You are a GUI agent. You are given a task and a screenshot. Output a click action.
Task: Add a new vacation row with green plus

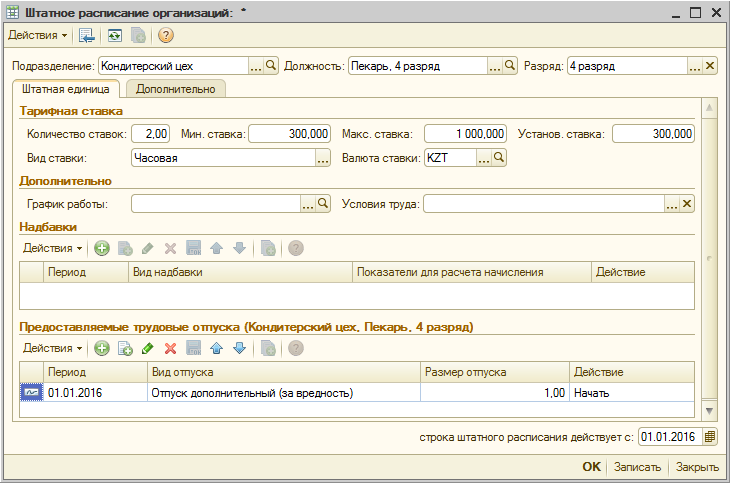102,348
